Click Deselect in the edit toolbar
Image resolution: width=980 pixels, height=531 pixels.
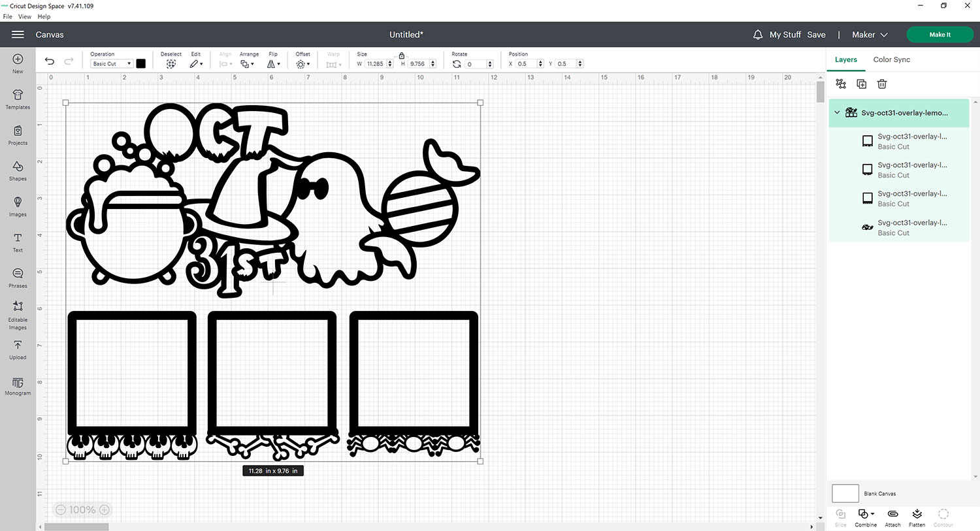click(171, 63)
